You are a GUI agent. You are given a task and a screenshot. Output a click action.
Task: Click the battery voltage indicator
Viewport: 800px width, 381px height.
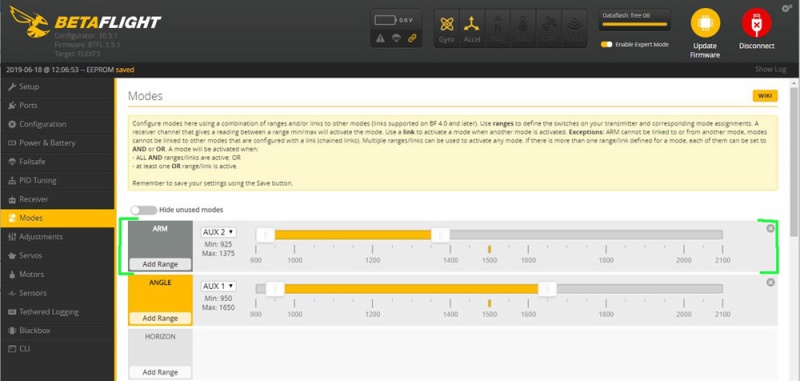(393, 20)
